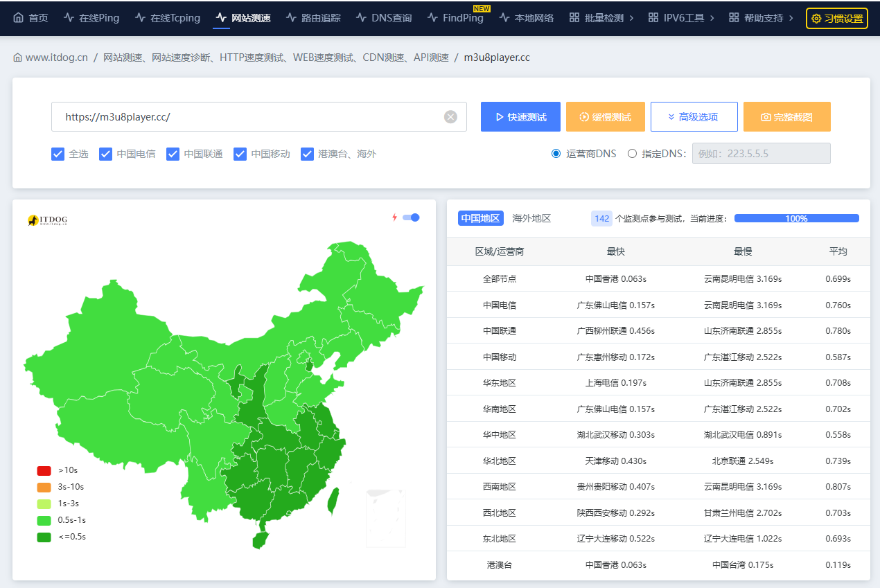
Task: Start the 快速测试 speed test
Action: pyautogui.click(x=520, y=117)
